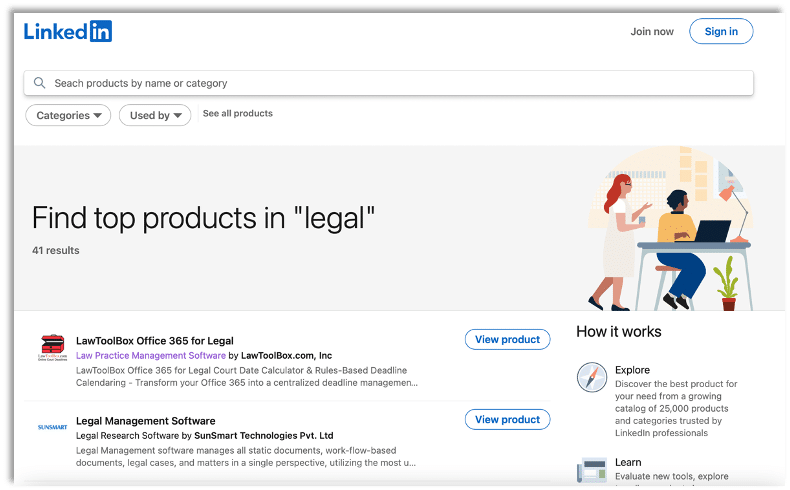The height and width of the screenshot is (490, 790).
Task: Click the LawToolBox description text
Action: [x=247, y=377]
